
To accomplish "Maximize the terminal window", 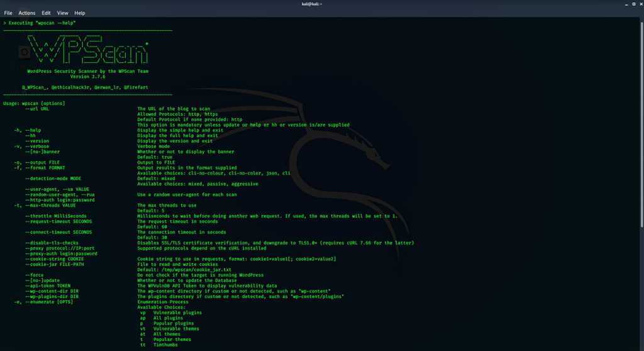I will pos(634,4).
